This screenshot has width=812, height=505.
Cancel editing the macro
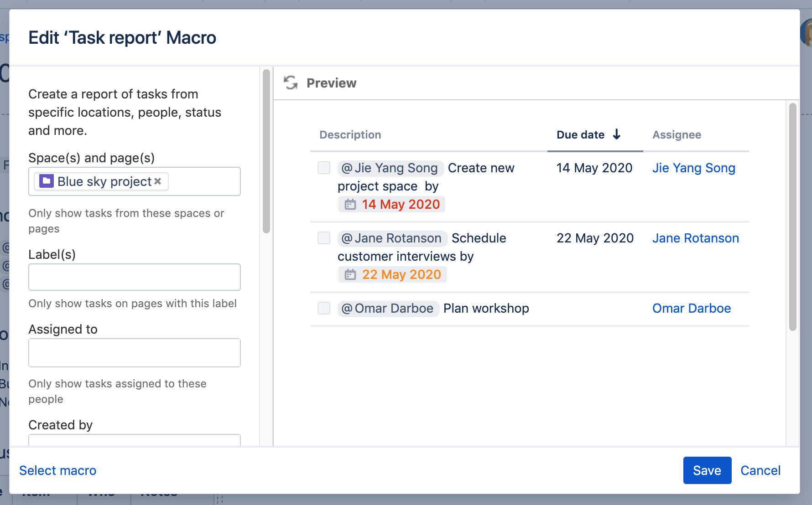coord(760,470)
